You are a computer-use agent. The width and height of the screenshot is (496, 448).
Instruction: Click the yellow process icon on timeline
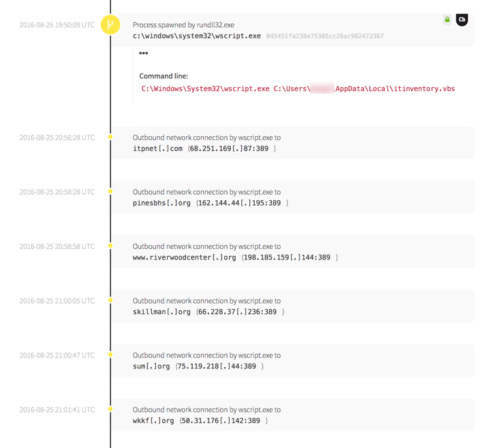(x=110, y=25)
